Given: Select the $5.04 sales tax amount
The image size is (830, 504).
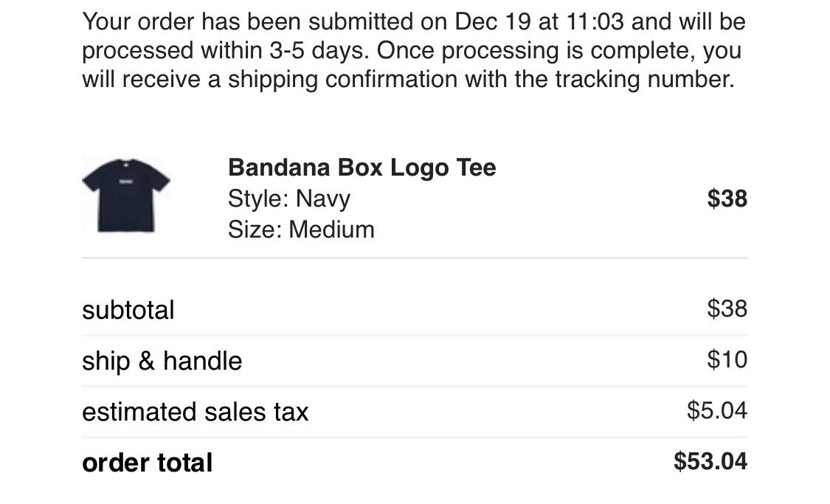Looking at the screenshot, I should 716,410.
